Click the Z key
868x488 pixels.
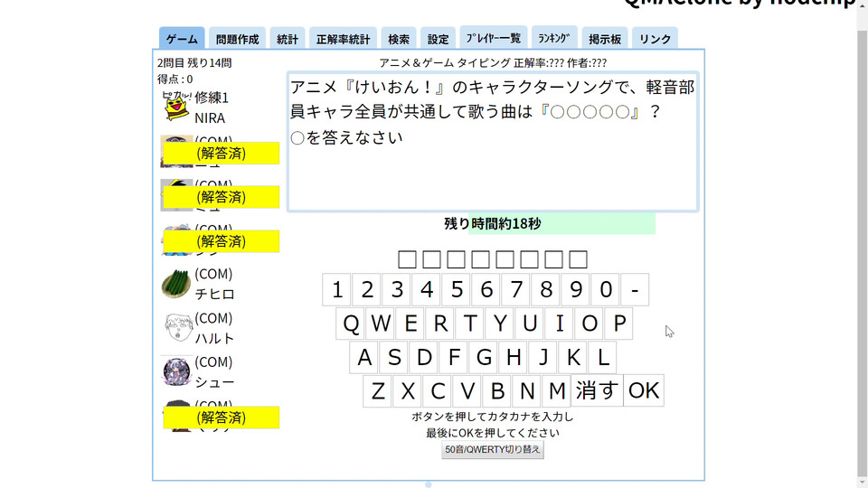tap(378, 390)
